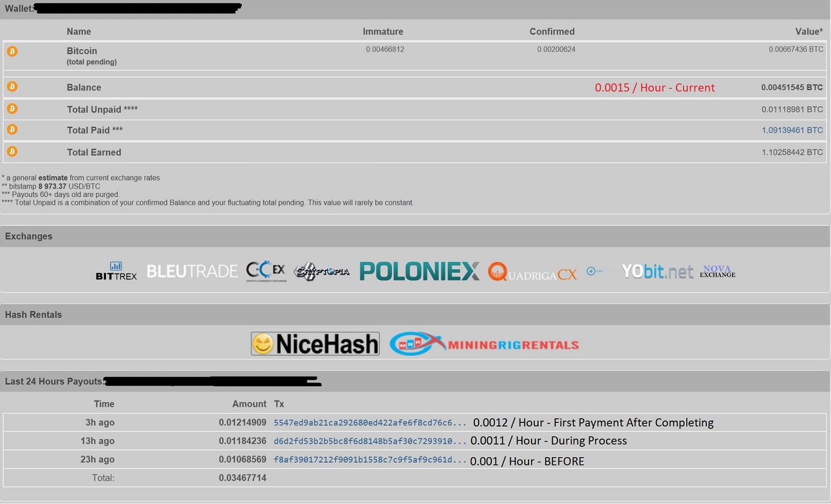Open the QuadrigaCX exchange logo
Screen dimensions: 831x504
pos(532,272)
